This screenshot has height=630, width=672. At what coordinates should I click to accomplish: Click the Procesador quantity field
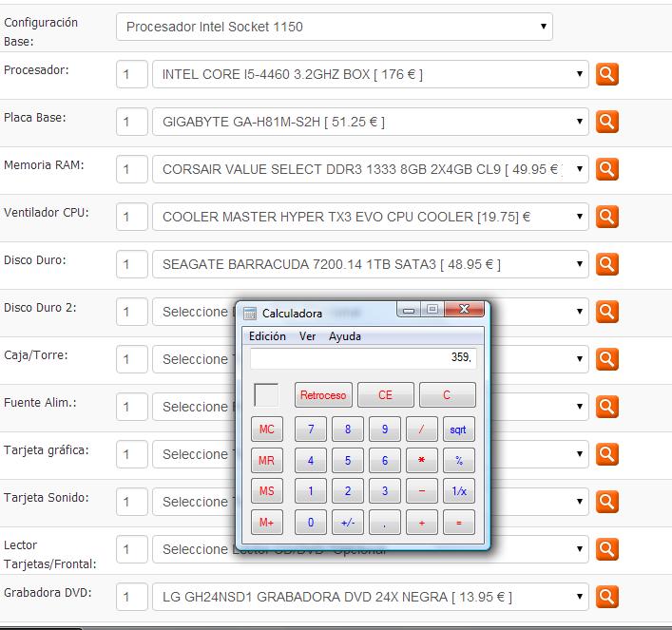click(132, 74)
